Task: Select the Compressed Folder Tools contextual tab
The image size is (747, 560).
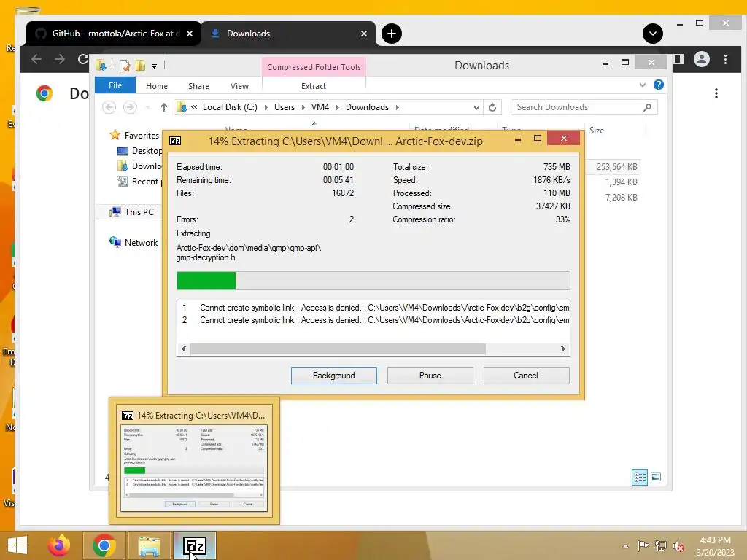Action: pos(314,66)
